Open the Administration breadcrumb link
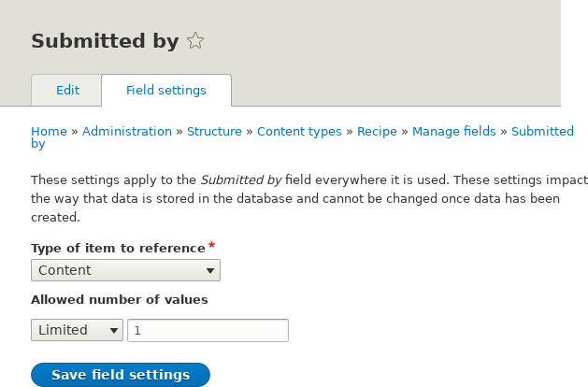The image size is (588, 387). 127,132
